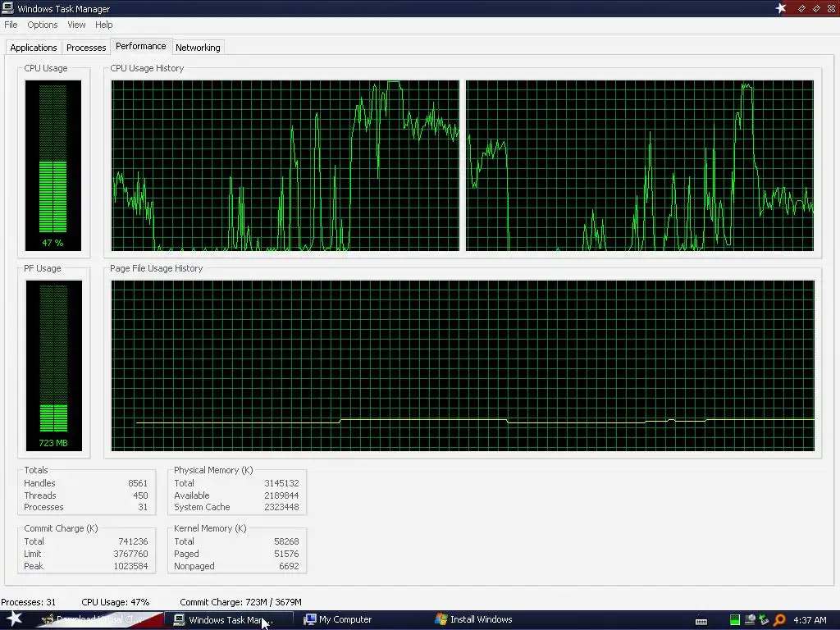Click status bar 'Commit Charge: 723M / 3679M'

pyautogui.click(x=240, y=602)
